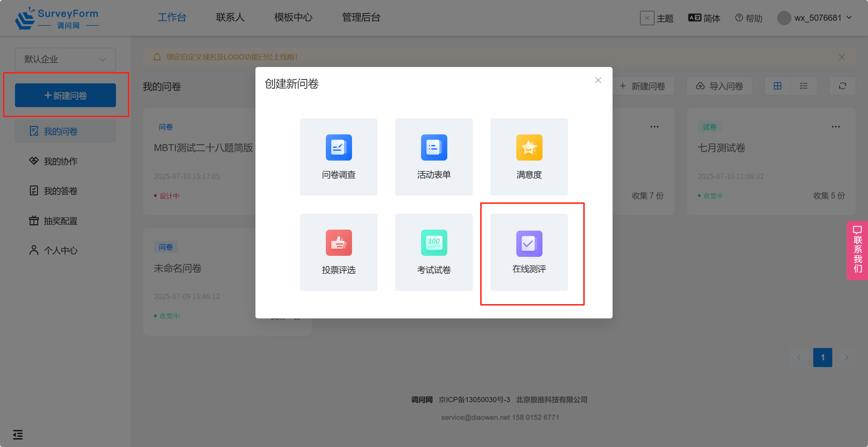The image size is (868, 447).
Task: Choose the 活动表单 form icon
Action: tap(434, 147)
